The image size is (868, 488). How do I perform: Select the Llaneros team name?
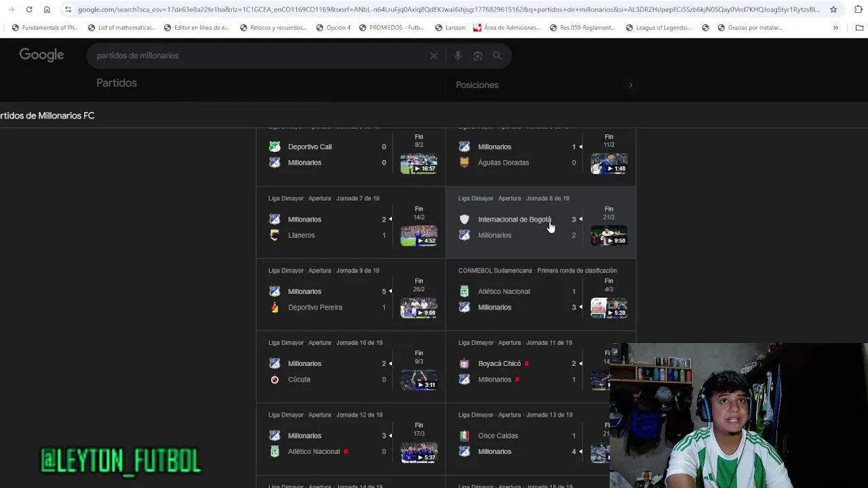301,235
